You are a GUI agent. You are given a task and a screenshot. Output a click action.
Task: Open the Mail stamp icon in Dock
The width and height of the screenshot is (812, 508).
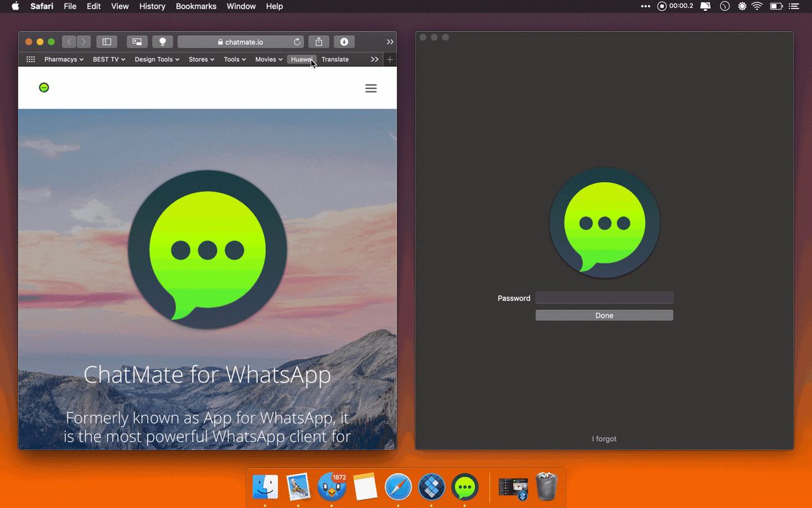pos(298,486)
